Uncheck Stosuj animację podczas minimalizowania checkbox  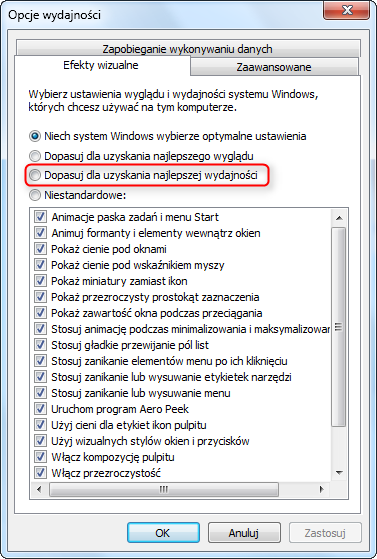pos(40,328)
